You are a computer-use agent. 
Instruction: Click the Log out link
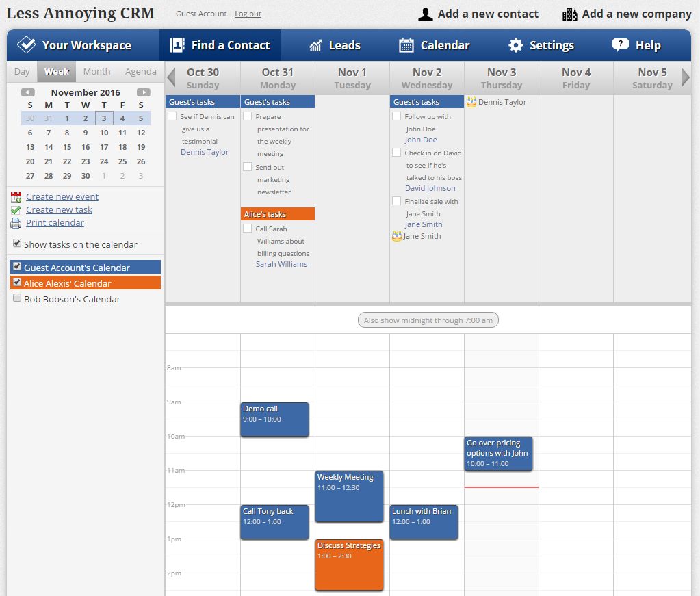pyautogui.click(x=248, y=14)
